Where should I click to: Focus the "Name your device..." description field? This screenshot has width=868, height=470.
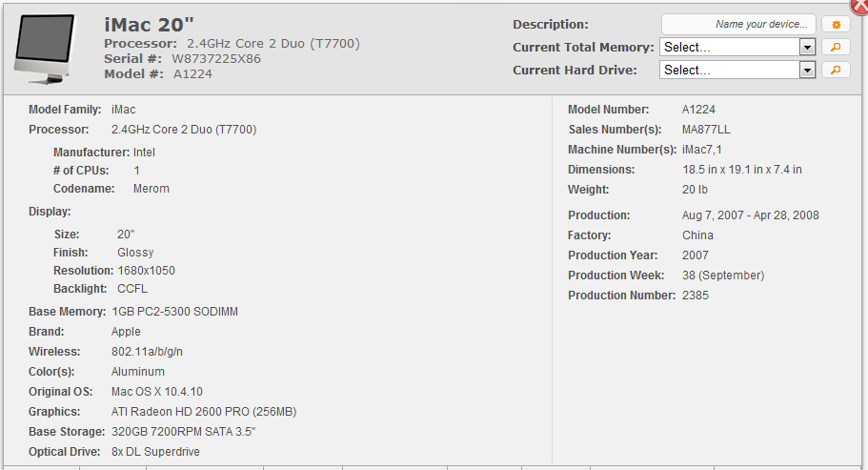738,25
